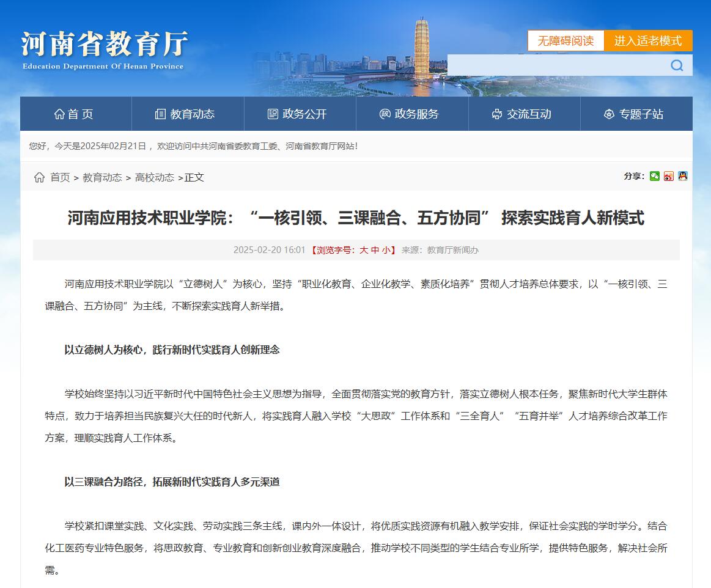Click the 教育动态 nav document icon

click(160, 114)
